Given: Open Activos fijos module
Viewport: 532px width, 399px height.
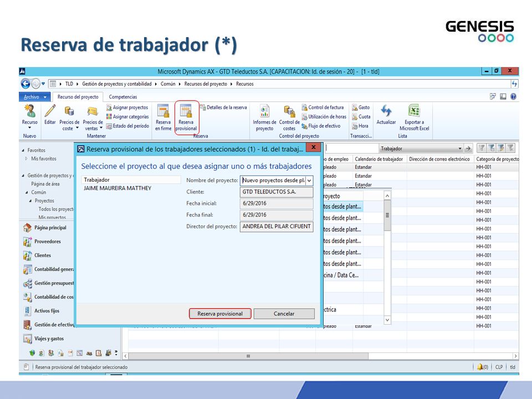Looking at the screenshot, I should [x=41, y=311].
